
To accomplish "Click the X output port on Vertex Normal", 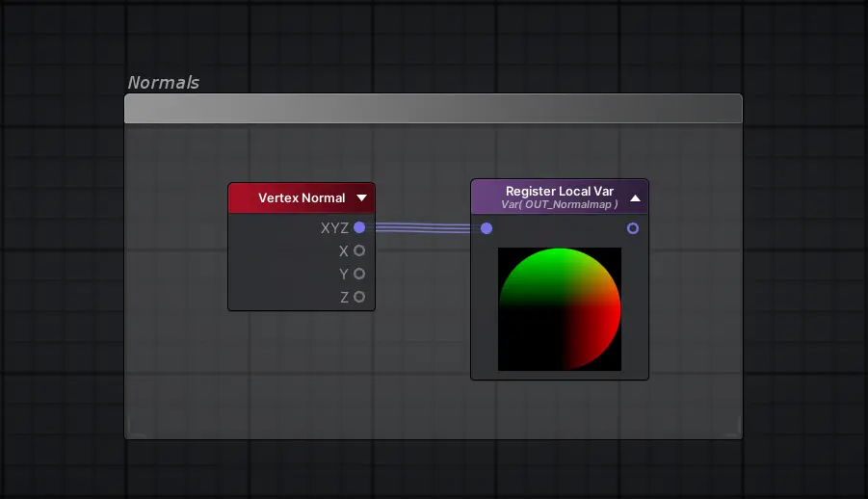I will (359, 250).
